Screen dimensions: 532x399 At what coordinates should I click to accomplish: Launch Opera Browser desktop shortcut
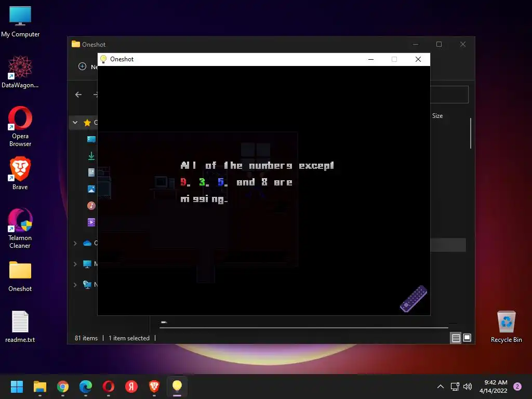tap(20, 127)
